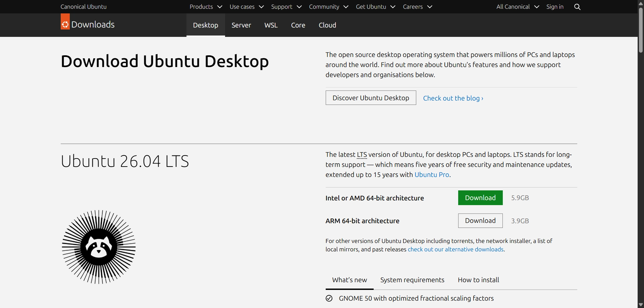Image resolution: width=644 pixels, height=308 pixels.
Task: Download the ARM 64-bit image
Action: coord(480,221)
